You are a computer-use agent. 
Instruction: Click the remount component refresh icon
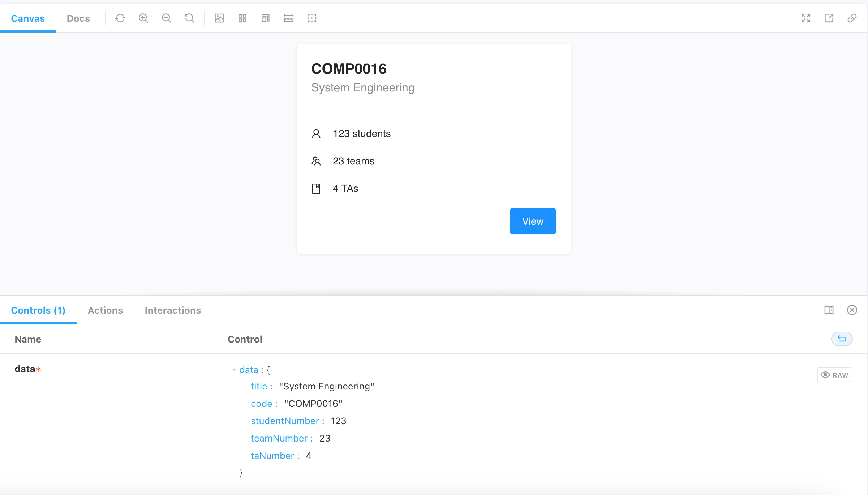click(x=120, y=18)
